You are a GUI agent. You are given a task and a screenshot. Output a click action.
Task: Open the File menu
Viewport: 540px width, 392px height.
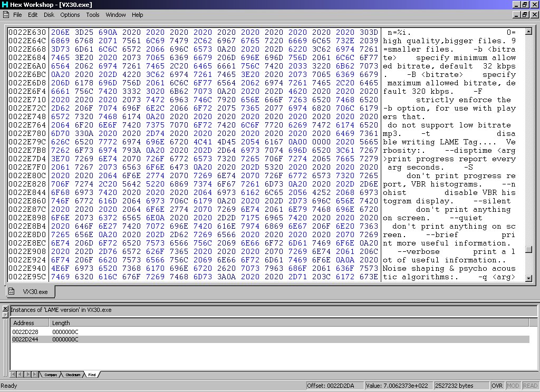pyautogui.click(x=17, y=15)
